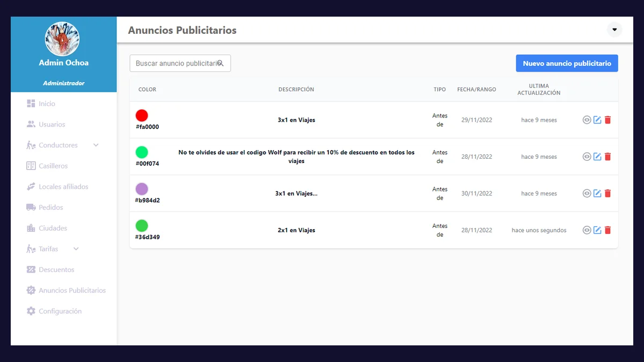Screen dimensions: 644x362
Task: Click the green #00f074 color circle
Action: point(142,152)
